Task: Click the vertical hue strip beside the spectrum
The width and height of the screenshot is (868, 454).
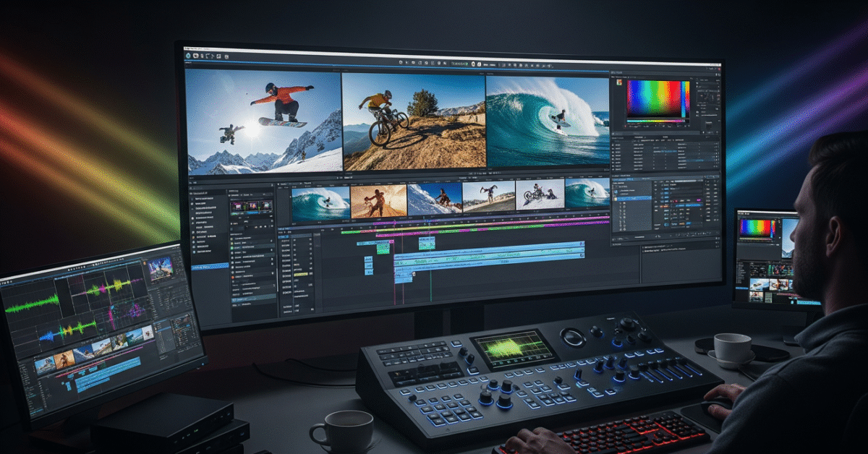Action: (685, 99)
